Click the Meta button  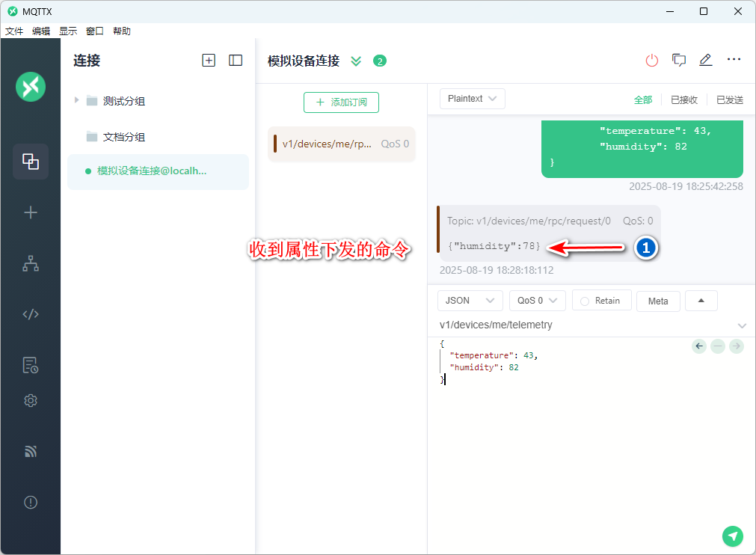658,301
